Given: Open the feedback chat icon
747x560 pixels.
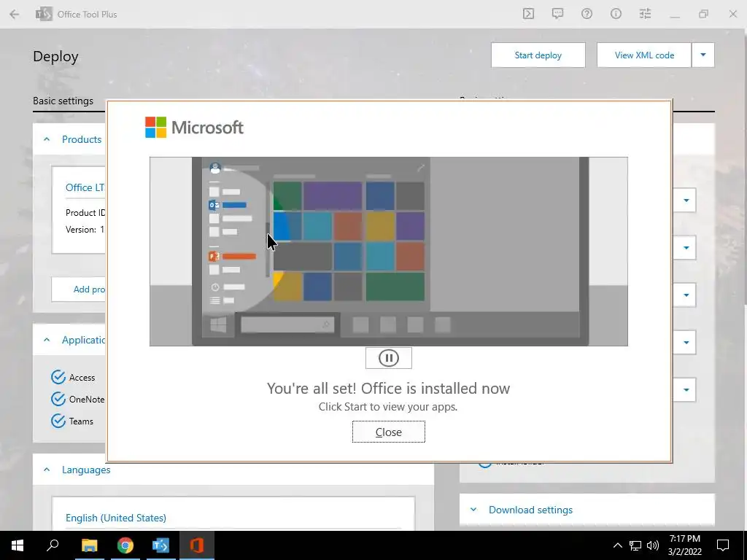Looking at the screenshot, I should click(x=557, y=14).
